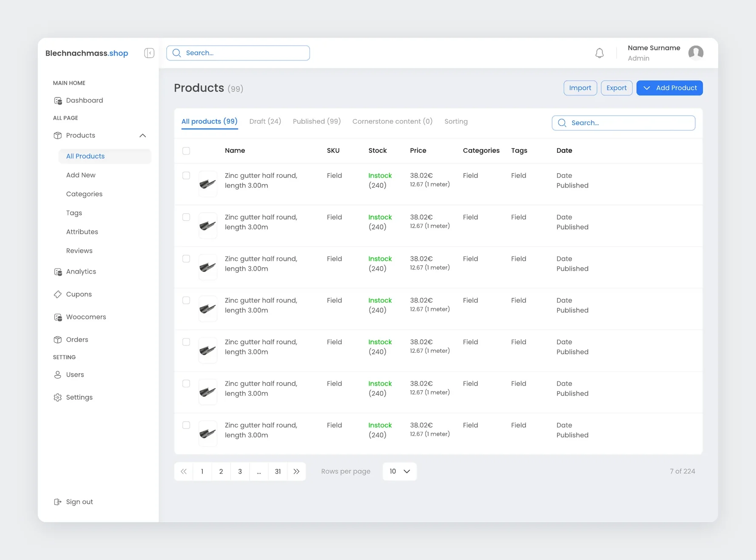Go to page 2 in pagination

[221, 471]
